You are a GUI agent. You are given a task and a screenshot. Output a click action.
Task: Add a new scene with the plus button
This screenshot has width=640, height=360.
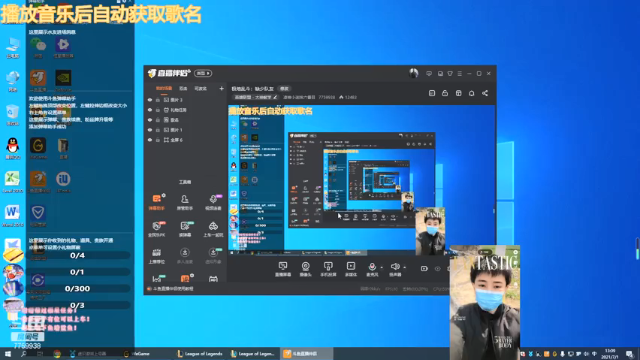pos(221,89)
